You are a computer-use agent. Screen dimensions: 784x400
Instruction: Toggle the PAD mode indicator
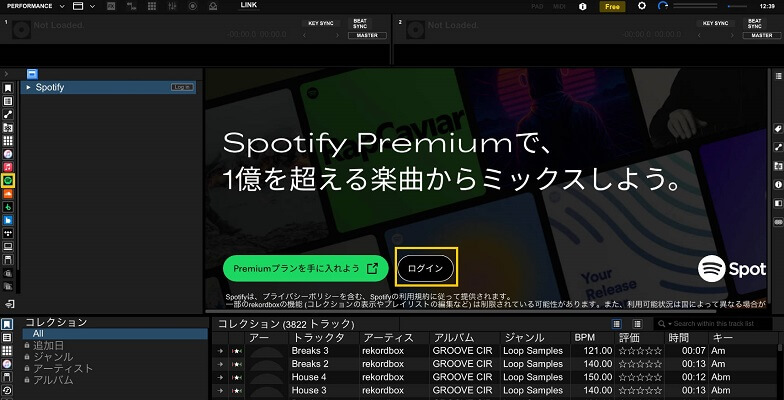[538, 6]
